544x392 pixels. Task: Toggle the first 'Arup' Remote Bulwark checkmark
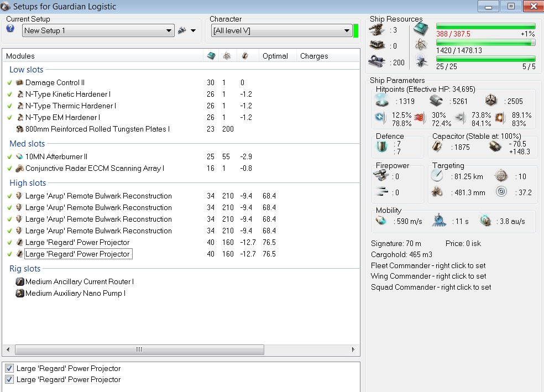click(10, 196)
